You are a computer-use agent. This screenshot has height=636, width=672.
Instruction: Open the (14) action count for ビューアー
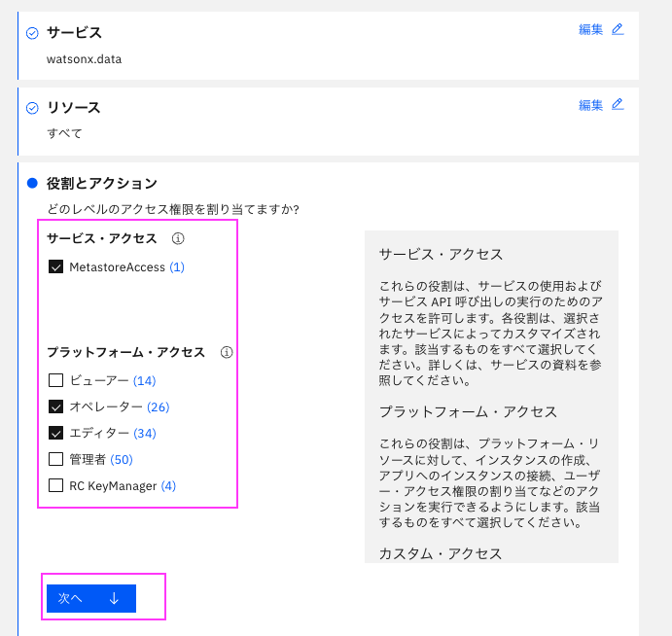tap(145, 380)
